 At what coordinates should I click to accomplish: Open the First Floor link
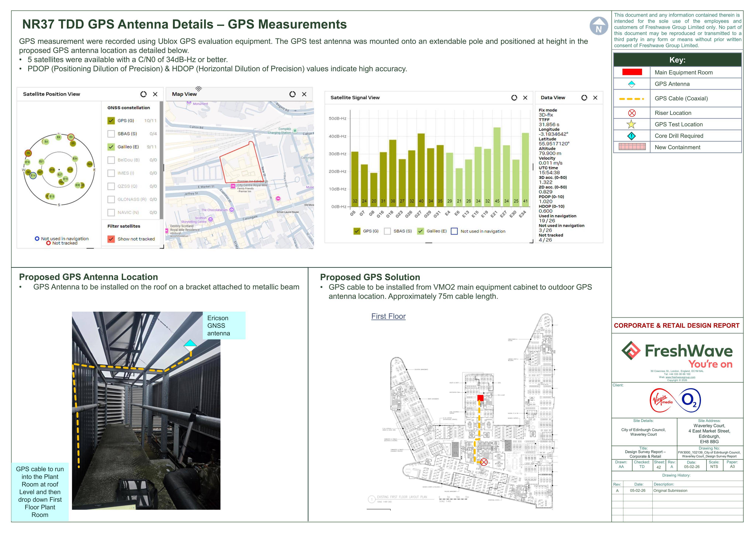point(388,316)
